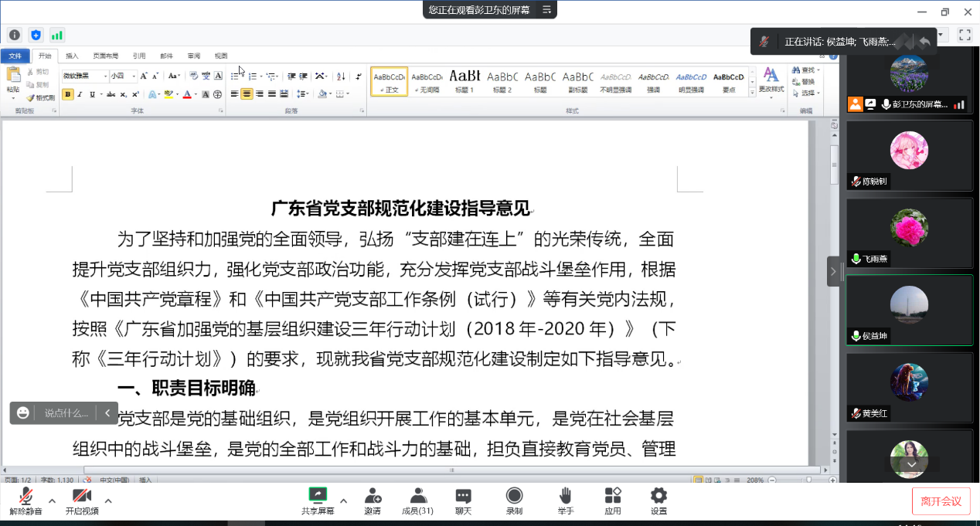Expand audio options arrow beside 解除静音
This screenshot has height=526, width=980.
(52, 501)
